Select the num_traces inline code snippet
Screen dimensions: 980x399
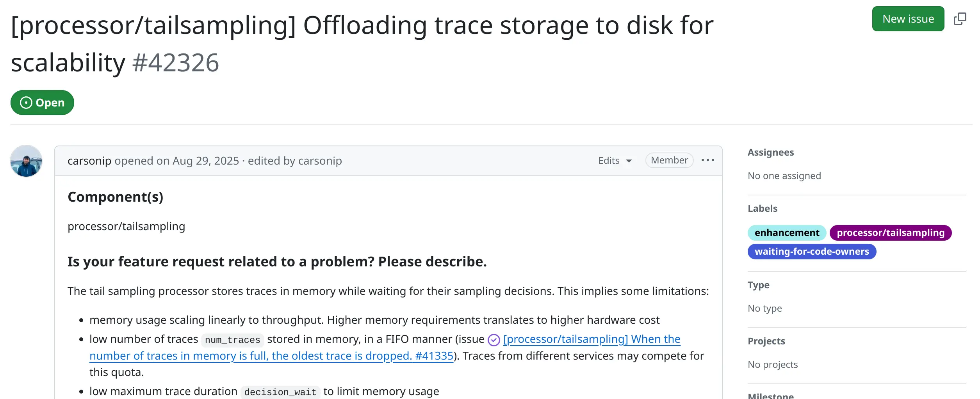[232, 339]
